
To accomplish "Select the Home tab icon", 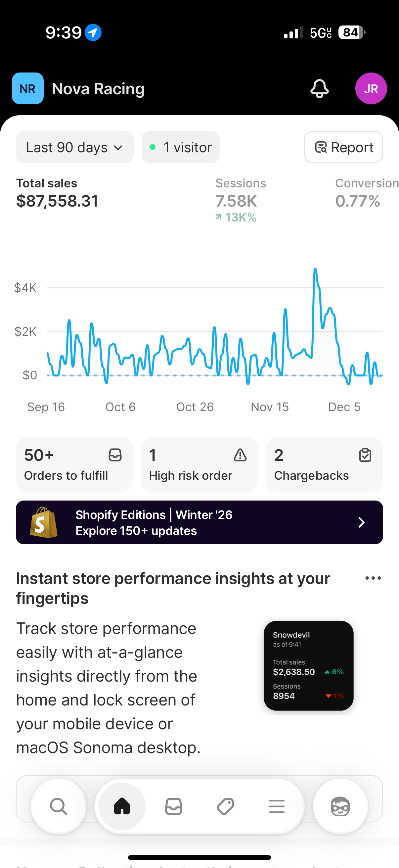I will point(122,806).
